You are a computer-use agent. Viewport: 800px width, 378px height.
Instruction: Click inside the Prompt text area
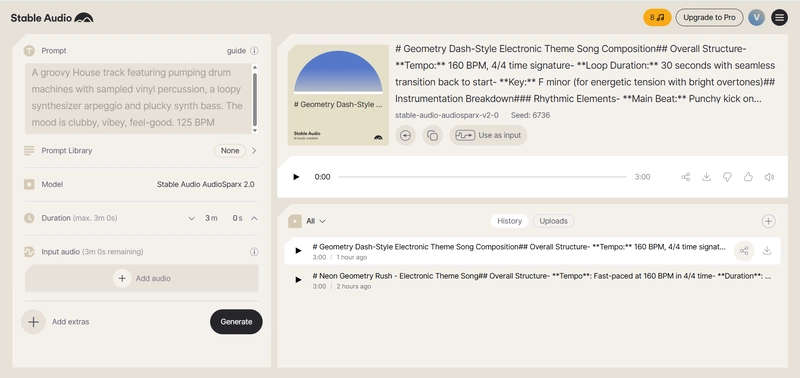point(138,98)
